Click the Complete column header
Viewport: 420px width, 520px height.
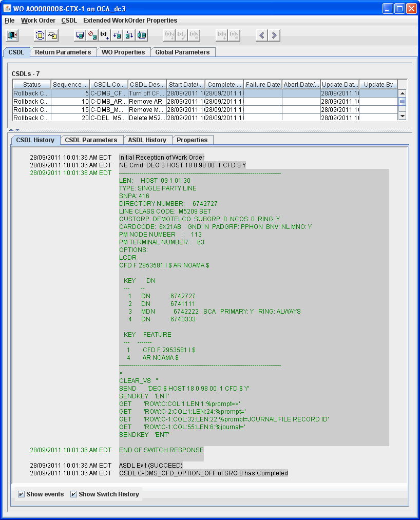click(x=224, y=85)
